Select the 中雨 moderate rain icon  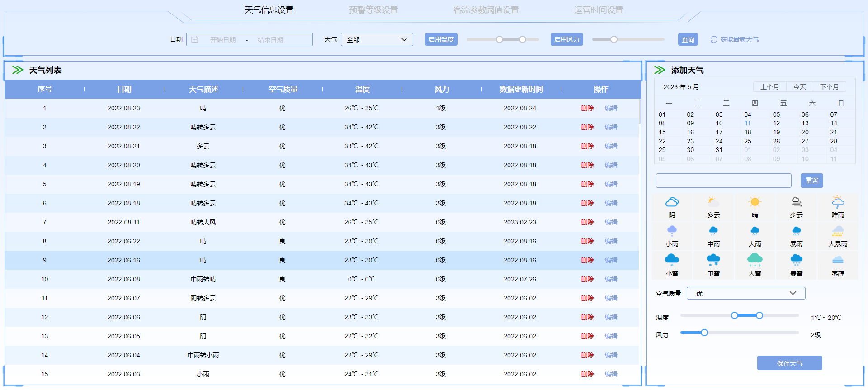coord(713,231)
